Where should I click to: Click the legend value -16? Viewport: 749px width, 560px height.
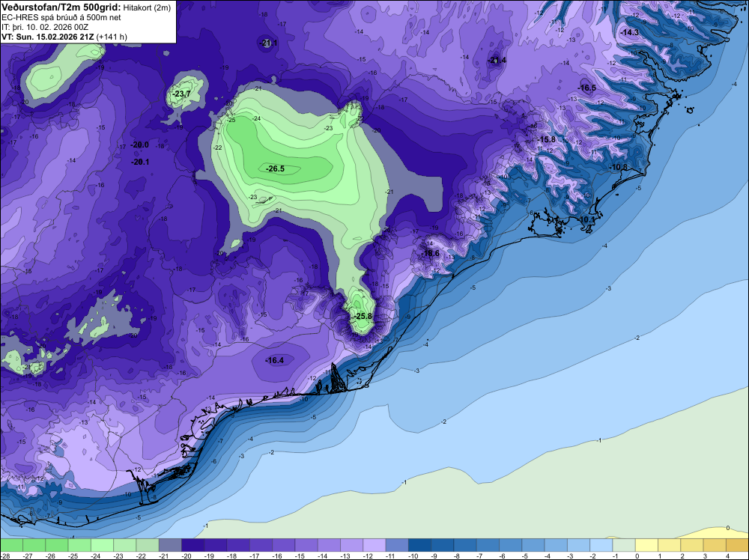click(x=277, y=556)
